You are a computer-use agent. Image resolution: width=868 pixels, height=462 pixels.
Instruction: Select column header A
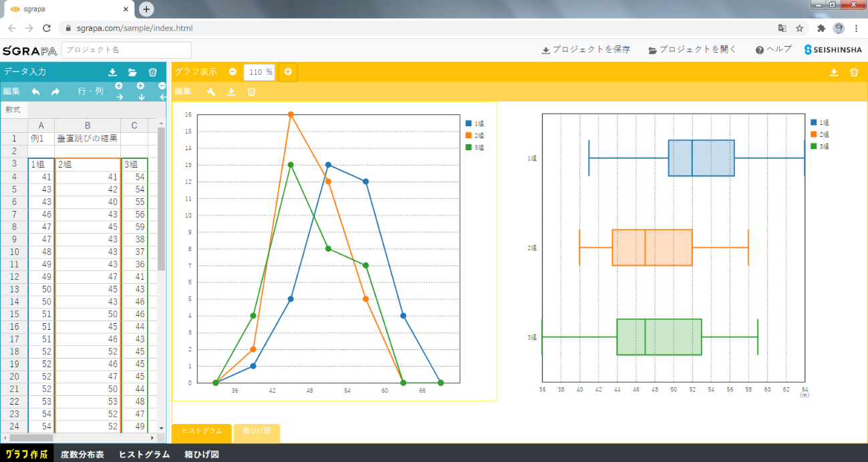pos(41,126)
